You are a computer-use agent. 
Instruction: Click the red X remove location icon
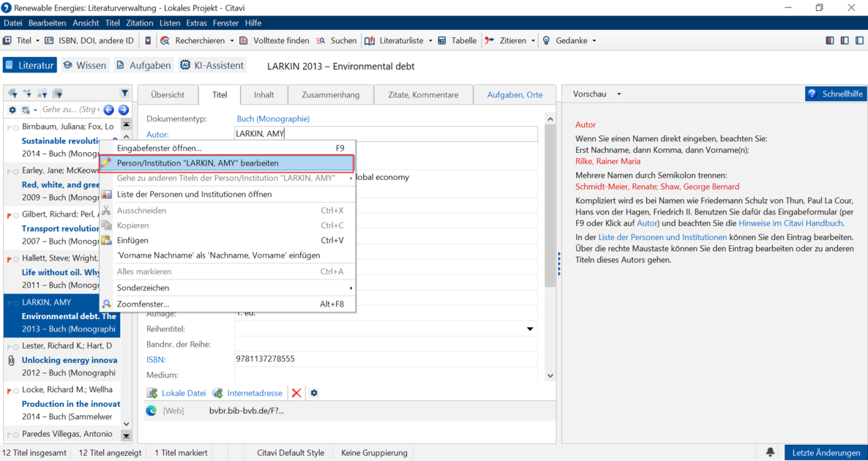(296, 393)
